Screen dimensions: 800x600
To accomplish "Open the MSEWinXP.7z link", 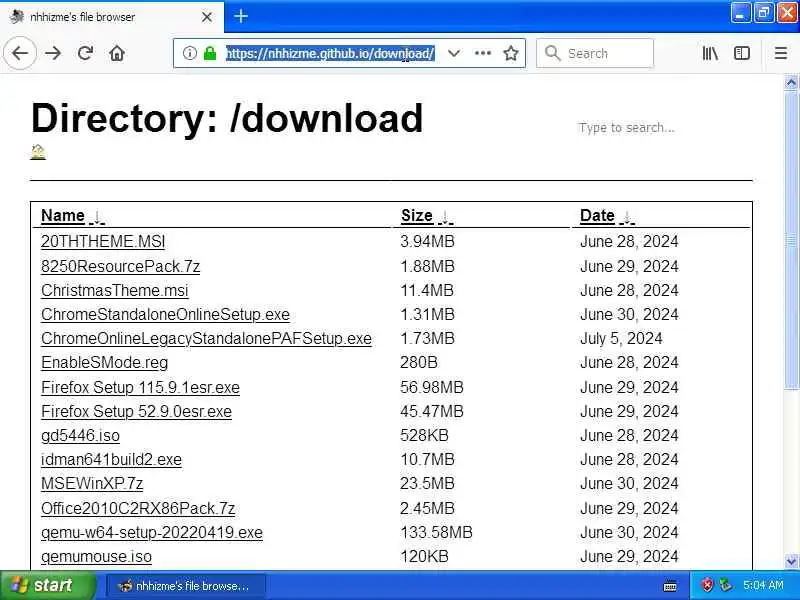I will [92, 483].
